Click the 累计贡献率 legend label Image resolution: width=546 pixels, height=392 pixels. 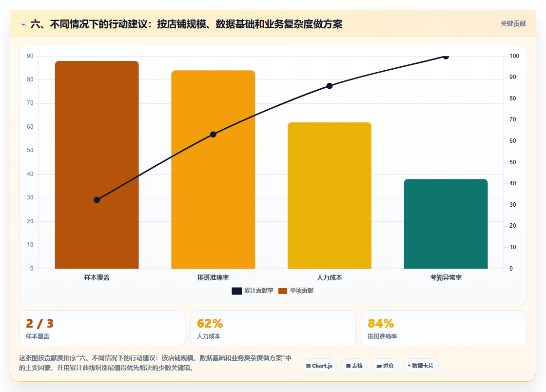259,291
